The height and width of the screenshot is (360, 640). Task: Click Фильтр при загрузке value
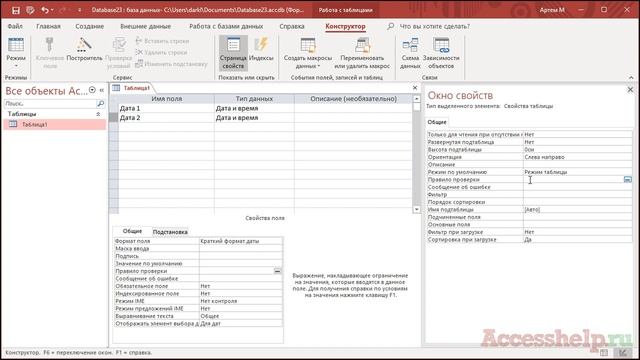[578, 232]
